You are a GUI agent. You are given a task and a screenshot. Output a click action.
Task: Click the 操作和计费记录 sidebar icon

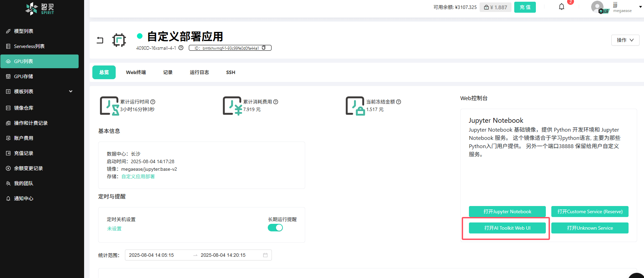[8, 123]
